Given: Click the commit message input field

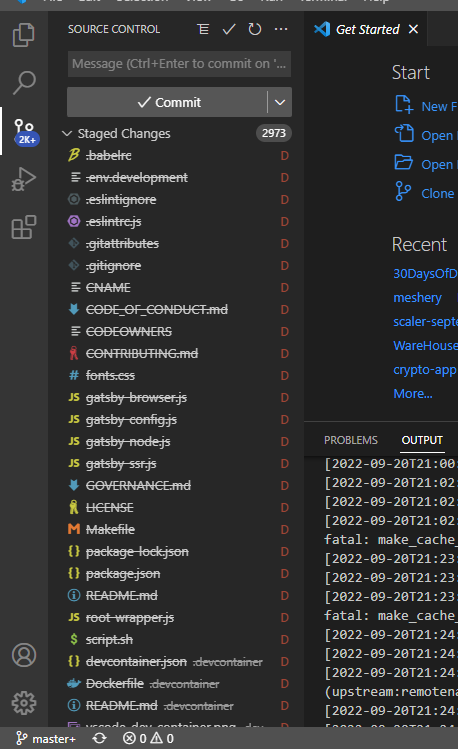Looking at the screenshot, I should [x=179, y=64].
